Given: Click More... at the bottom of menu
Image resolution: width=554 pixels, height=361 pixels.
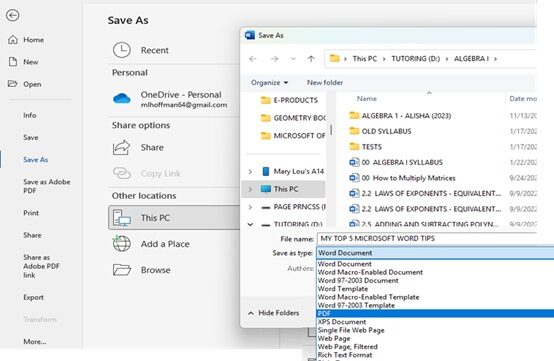Looking at the screenshot, I should pos(35,342).
